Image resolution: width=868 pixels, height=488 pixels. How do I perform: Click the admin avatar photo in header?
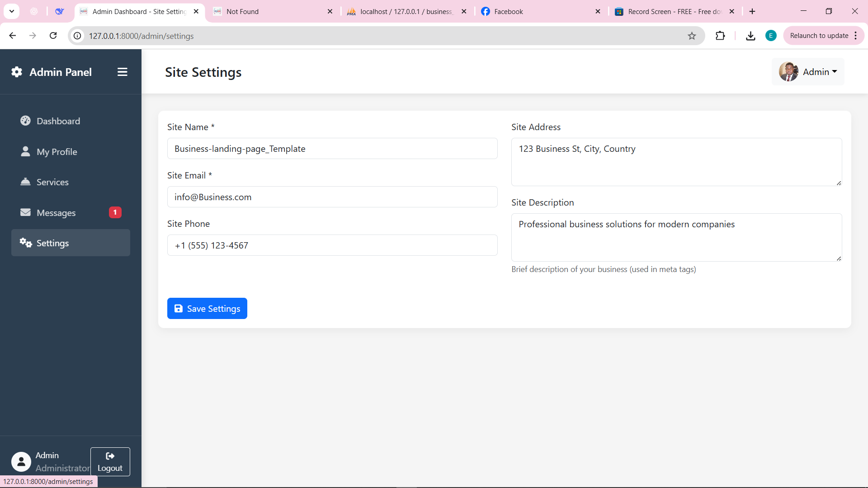pos(788,72)
